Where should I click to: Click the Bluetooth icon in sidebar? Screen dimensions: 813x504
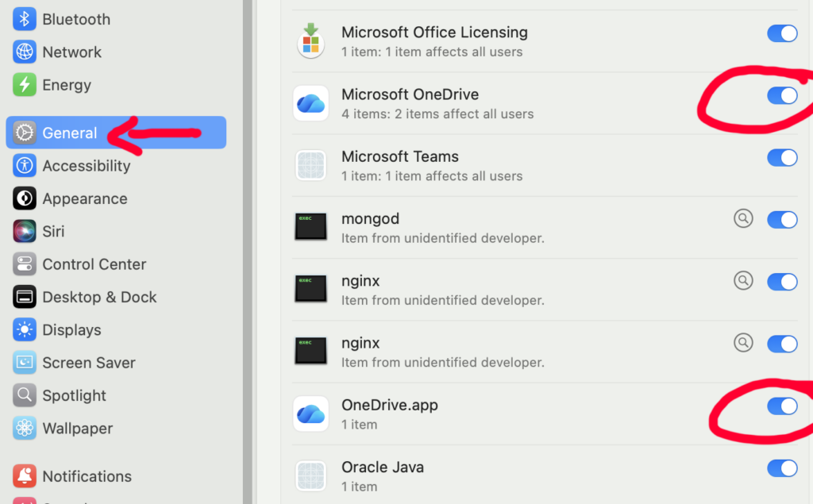pos(25,19)
